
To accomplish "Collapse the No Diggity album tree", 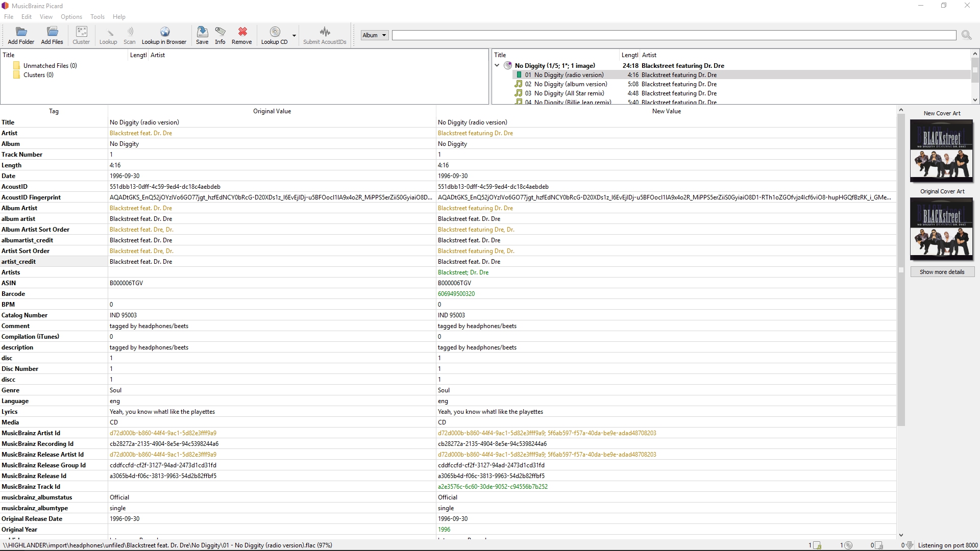I will click(497, 65).
